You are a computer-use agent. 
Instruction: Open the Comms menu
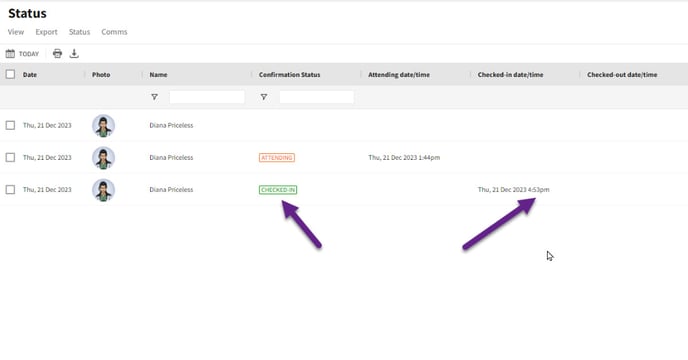pyautogui.click(x=114, y=32)
